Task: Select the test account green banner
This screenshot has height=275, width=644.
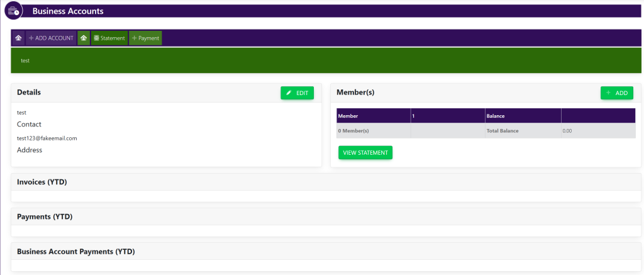Action: tap(326, 60)
